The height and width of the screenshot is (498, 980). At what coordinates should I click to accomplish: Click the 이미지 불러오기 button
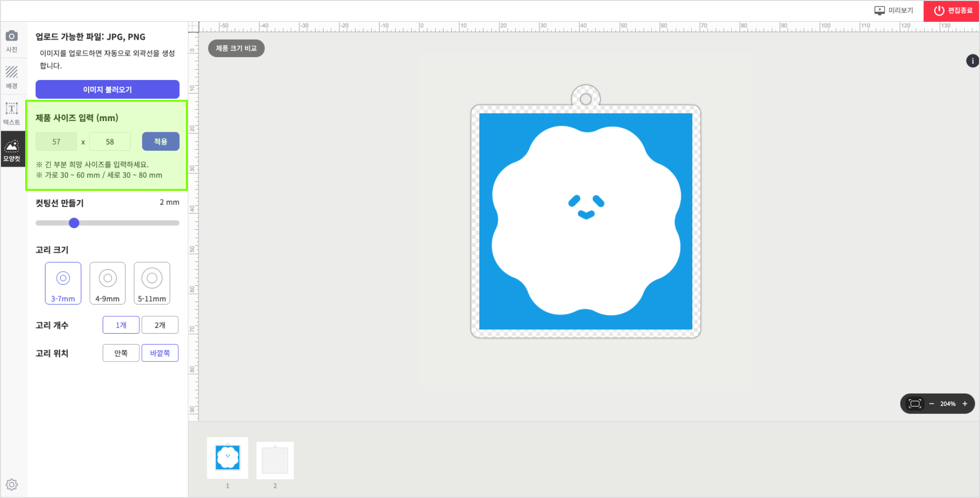107,90
